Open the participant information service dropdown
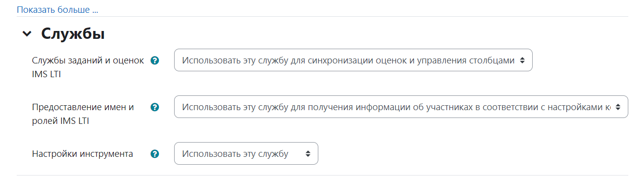Image resolution: width=644 pixels, height=177 pixels. coord(401,107)
